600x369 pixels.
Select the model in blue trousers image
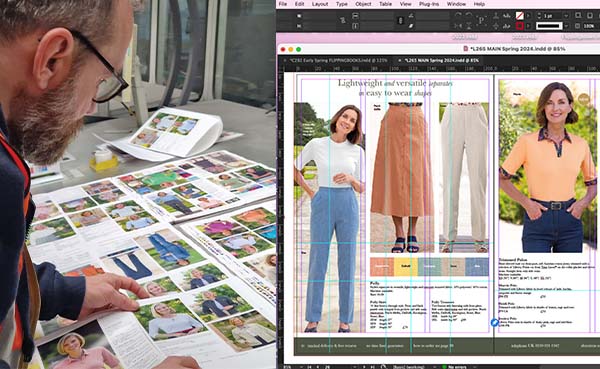click(330, 217)
